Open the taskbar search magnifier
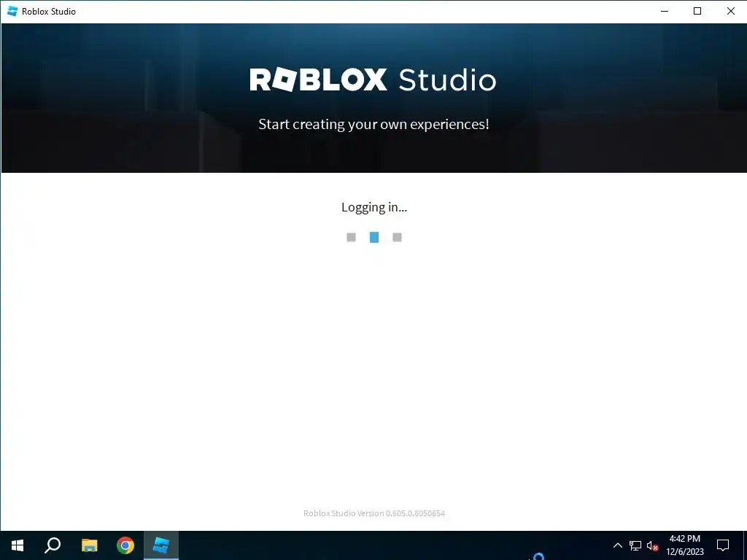747x560 pixels. tap(53, 545)
